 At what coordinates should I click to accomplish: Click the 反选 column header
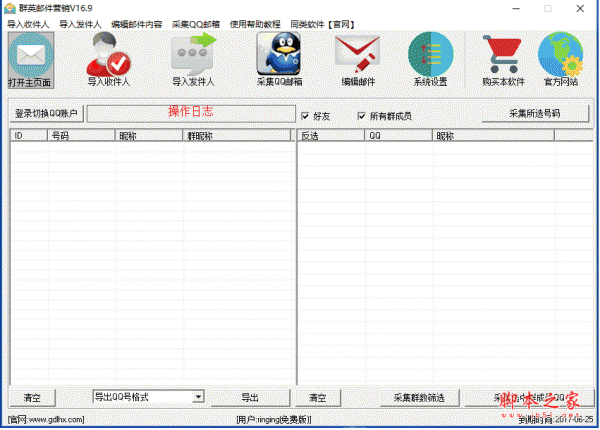click(x=331, y=136)
